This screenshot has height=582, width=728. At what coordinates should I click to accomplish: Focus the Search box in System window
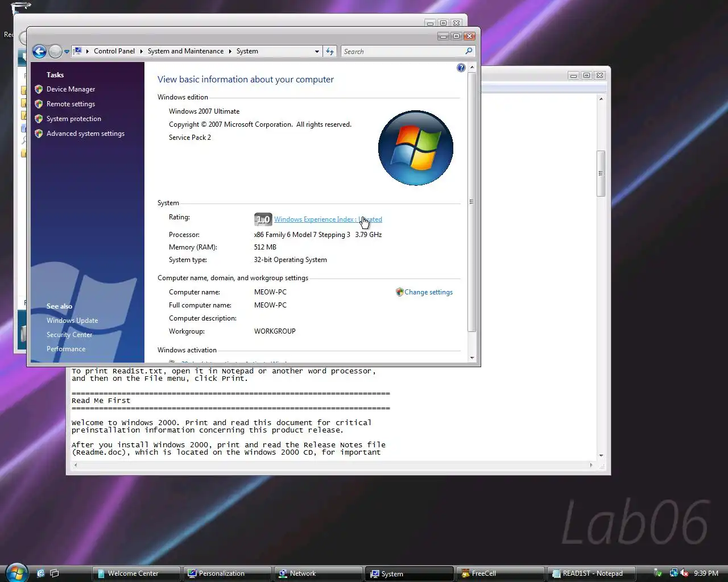403,51
